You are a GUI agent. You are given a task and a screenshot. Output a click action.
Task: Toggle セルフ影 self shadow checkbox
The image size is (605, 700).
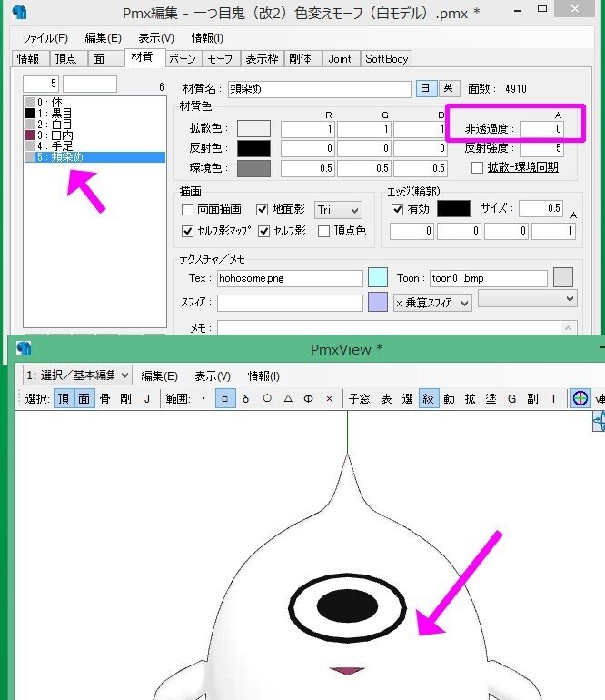click(x=263, y=231)
